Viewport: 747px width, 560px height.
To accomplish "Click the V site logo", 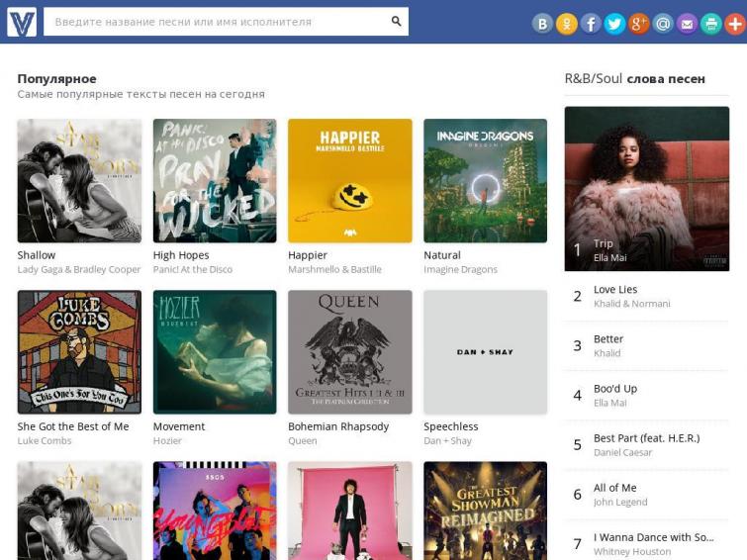I will (x=22, y=22).
